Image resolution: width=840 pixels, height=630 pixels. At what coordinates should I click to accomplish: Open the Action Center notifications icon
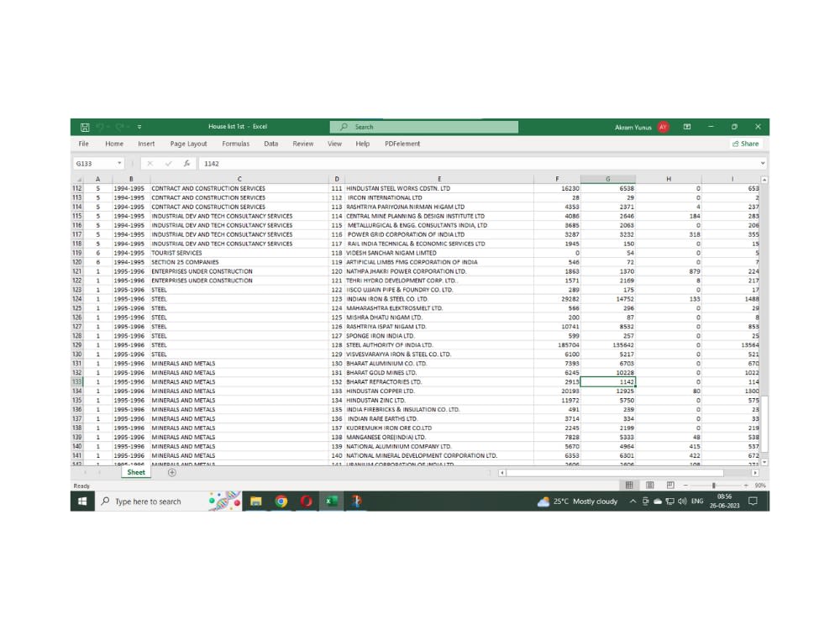[x=753, y=501]
